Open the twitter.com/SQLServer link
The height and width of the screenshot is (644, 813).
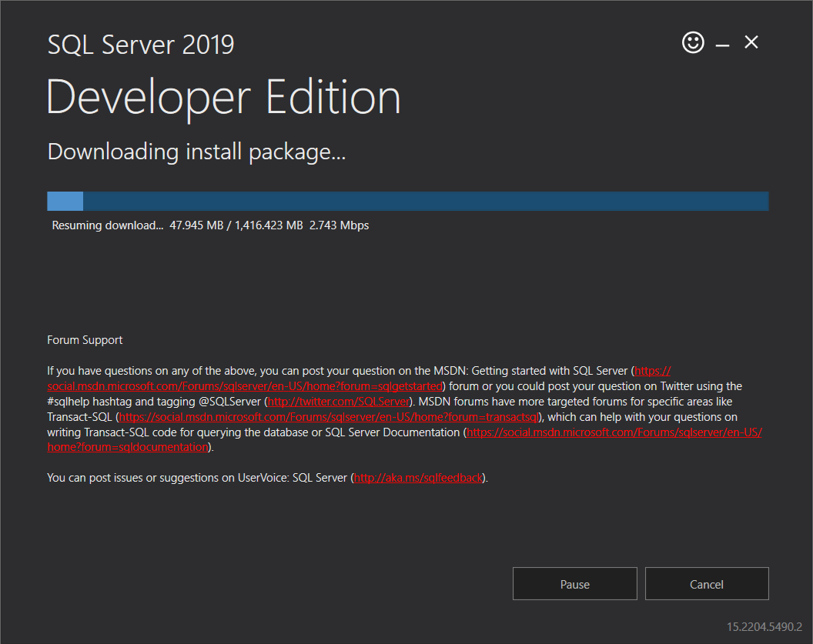tap(337, 402)
